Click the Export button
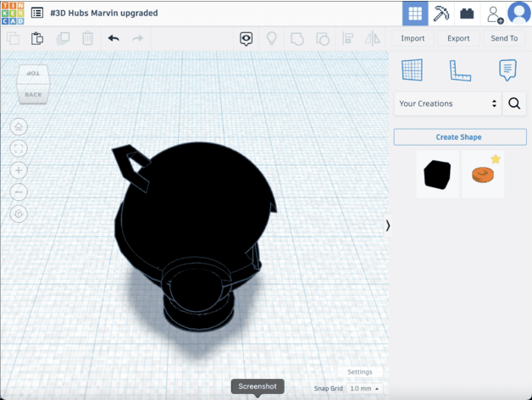The width and height of the screenshot is (532, 400). tap(458, 38)
